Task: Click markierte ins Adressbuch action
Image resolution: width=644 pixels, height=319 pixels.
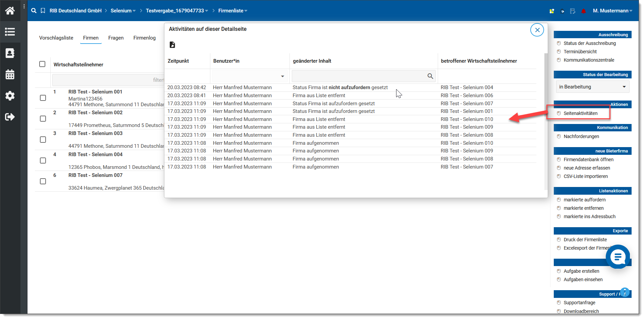Action: click(x=589, y=216)
